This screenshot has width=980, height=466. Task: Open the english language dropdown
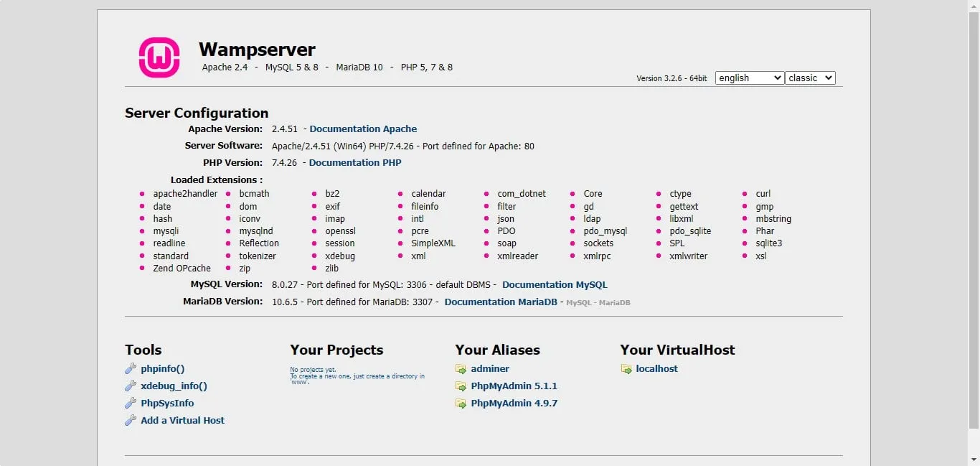coord(749,78)
